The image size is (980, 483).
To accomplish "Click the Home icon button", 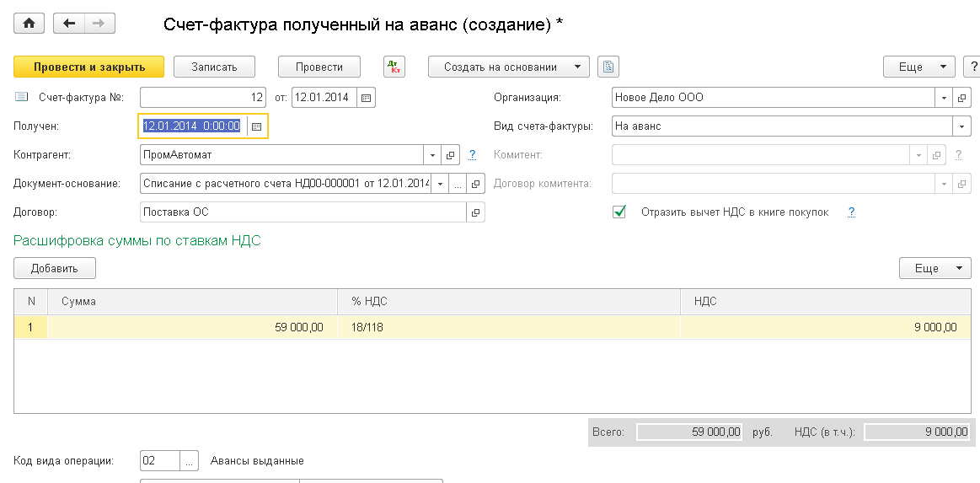I will [29, 24].
